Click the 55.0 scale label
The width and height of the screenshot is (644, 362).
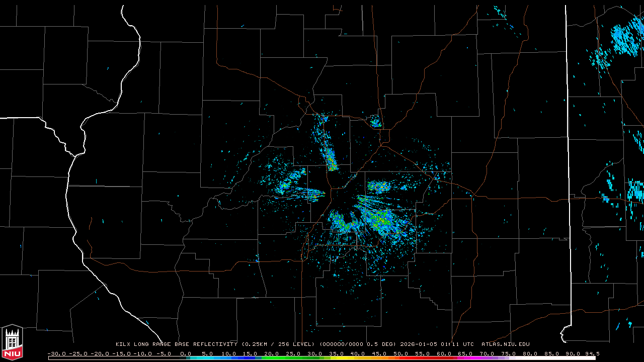click(x=422, y=353)
